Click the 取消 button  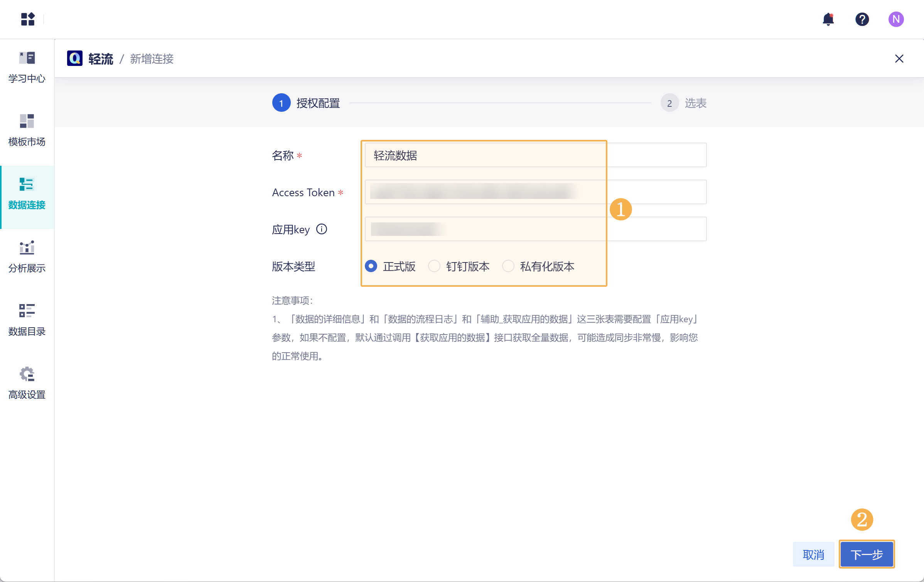point(813,554)
